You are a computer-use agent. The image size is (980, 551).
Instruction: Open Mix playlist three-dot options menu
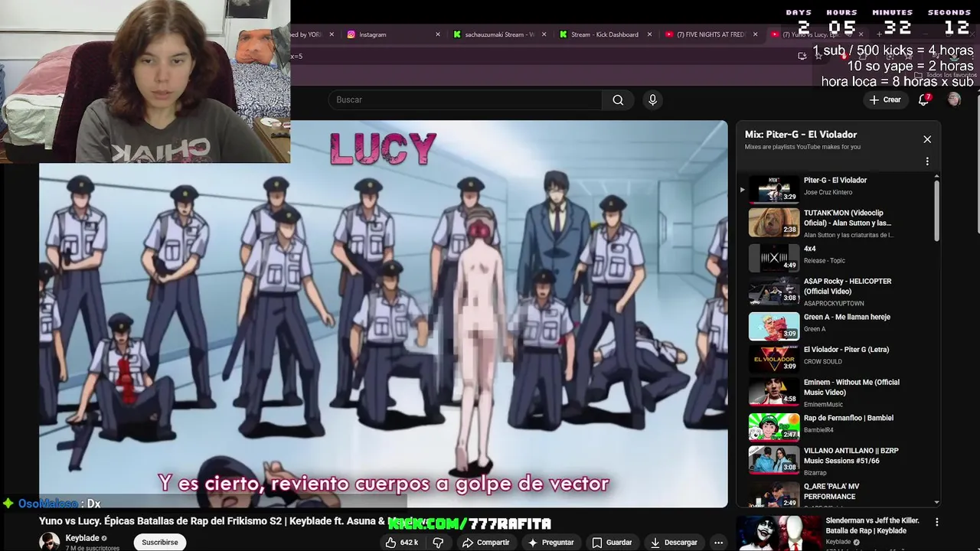[927, 161]
